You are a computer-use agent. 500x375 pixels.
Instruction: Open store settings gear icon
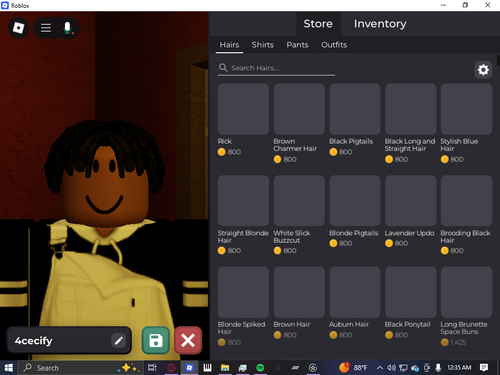tap(483, 70)
